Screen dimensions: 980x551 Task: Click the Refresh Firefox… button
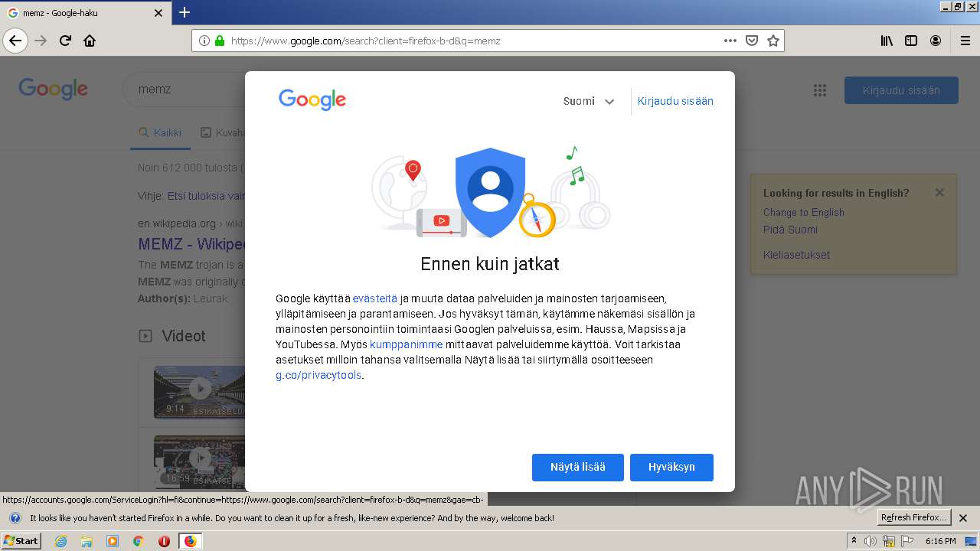point(914,518)
